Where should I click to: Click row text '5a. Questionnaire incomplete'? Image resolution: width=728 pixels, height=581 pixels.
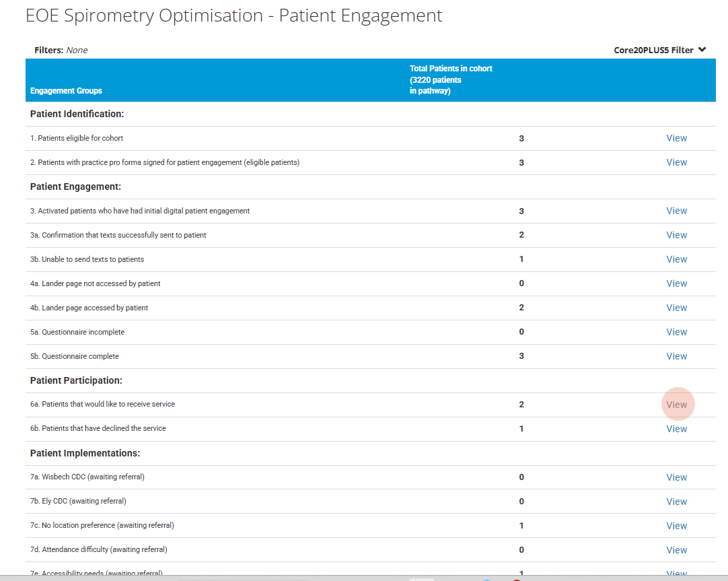(x=77, y=332)
